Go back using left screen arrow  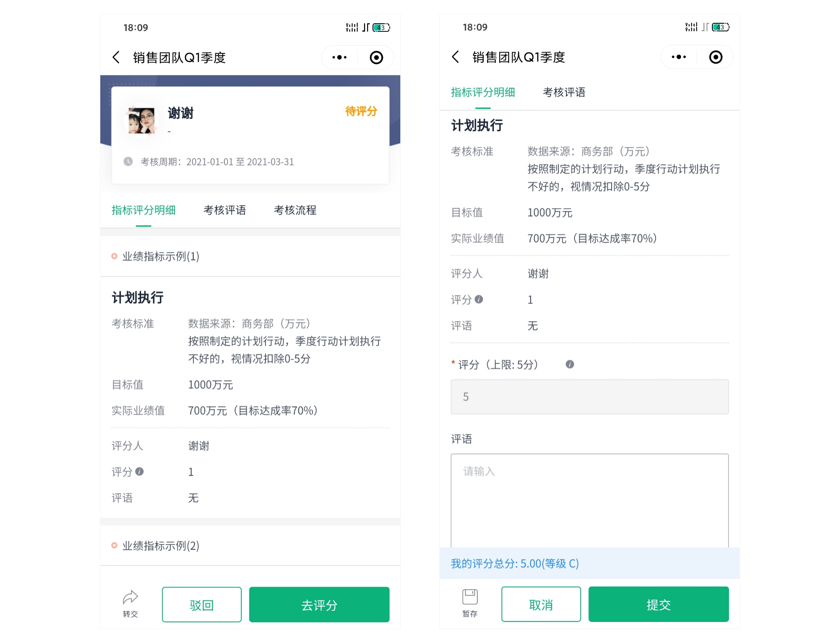click(x=116, y=57)
